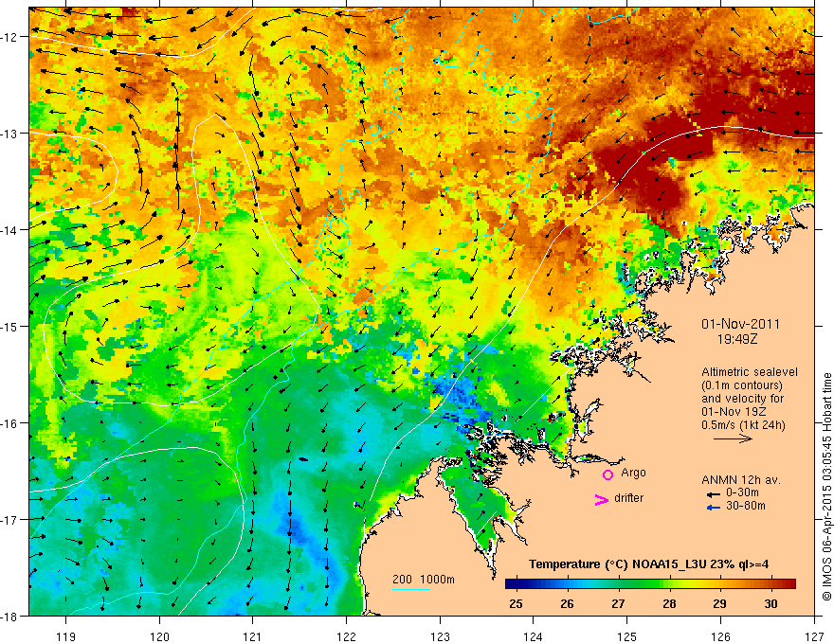834x644 pixels.
Task: Click the cyan 200m isobath legend line
Action: pyautogui.click(x=411, y=589)
